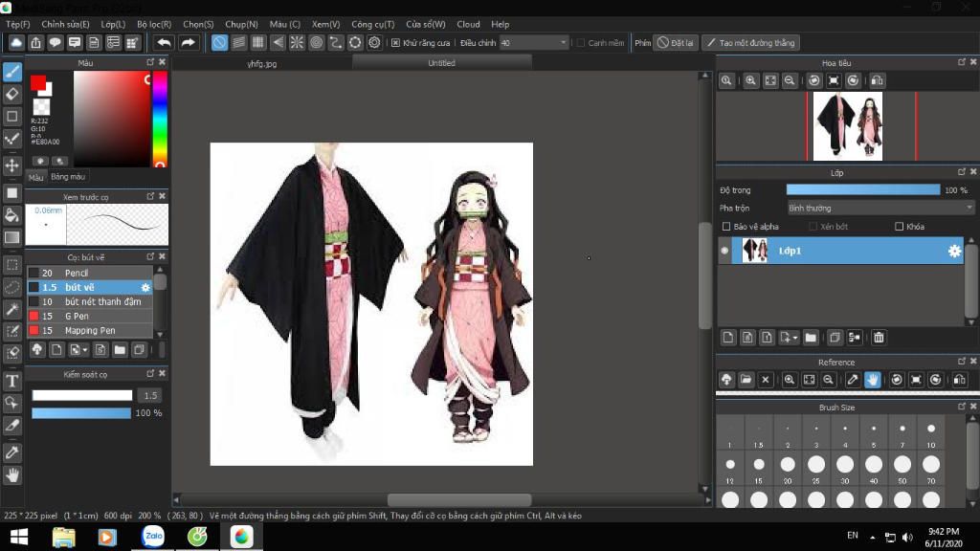Open Tệp(F) menu
Image resolution: width=980 pixels, height=551 pixels.
pyautogui.click(x=18, y=24)
